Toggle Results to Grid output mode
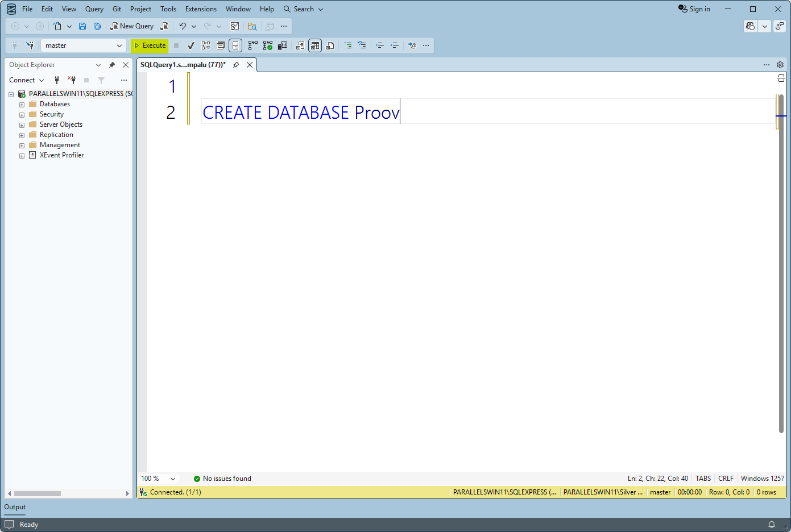This screenshot has width=791, height=532. coord(315,45)
